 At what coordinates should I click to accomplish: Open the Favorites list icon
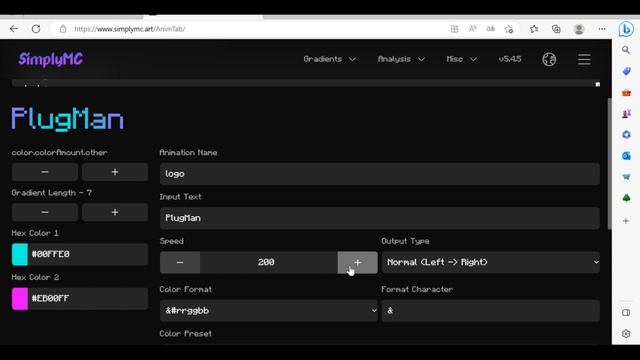pos(534,29)
